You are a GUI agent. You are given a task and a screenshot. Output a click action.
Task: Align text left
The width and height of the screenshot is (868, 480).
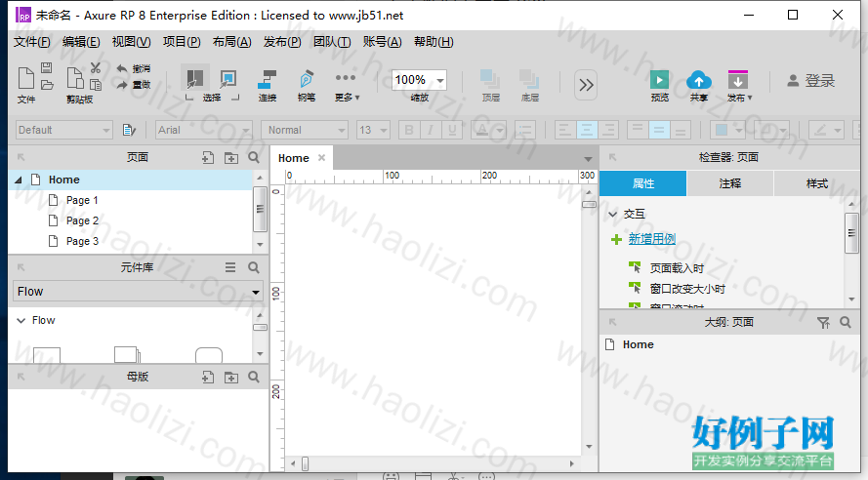(x=565, y=130)
